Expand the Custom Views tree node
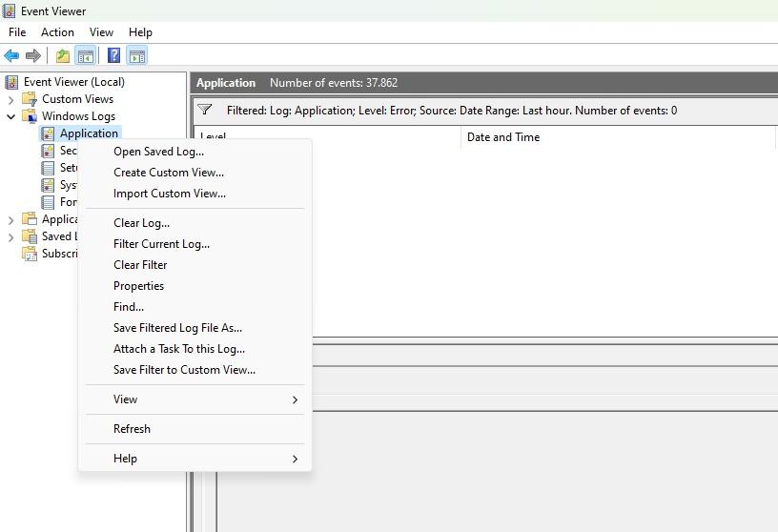778x532 pixels. [x=11, y=99]
